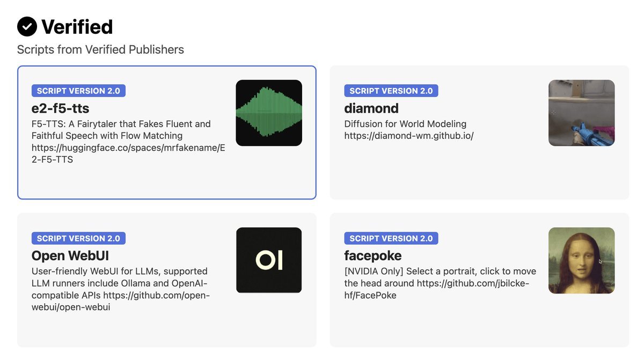Click the 'Diffusion for World Modeling' description
This screenshot has width=644, height=353.
405,124
